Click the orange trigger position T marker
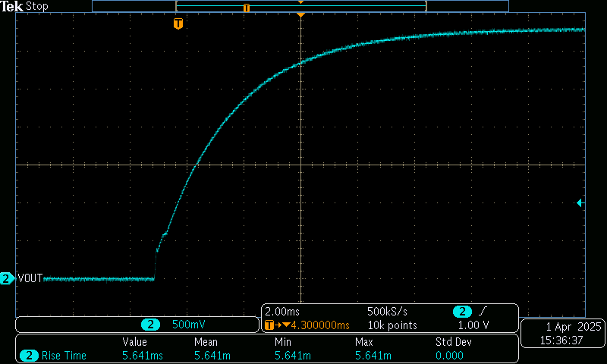607x364 pixels. click(x=178, y=24)
